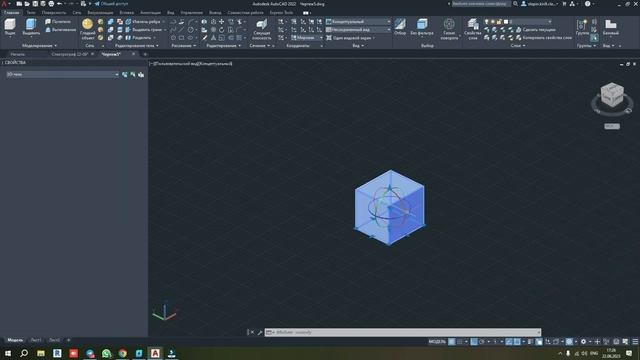Select the Subtract solid boolean icon

111,30
